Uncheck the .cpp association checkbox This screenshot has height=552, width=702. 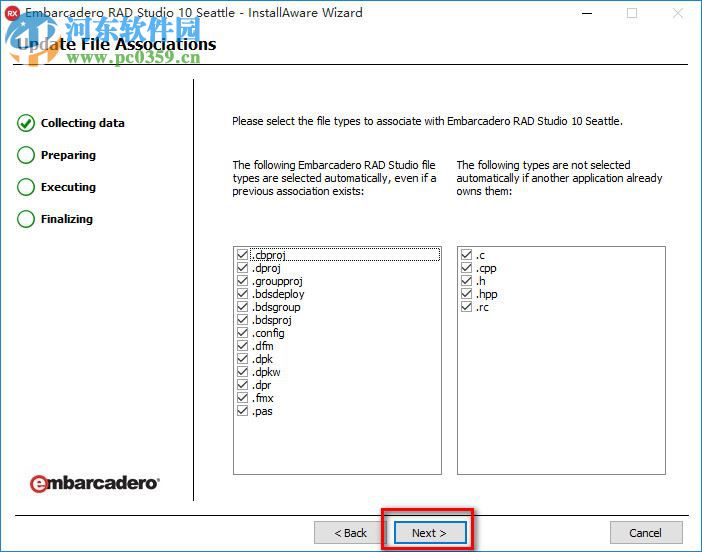(x=467, y=268)
